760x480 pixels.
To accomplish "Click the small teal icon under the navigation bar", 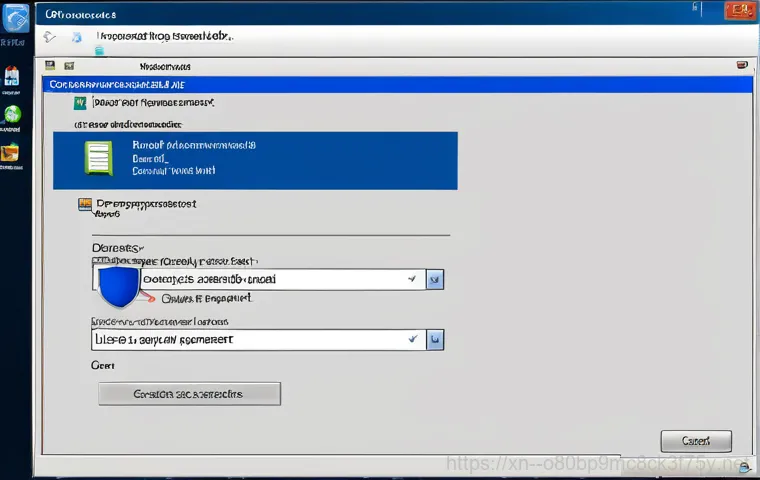I will 99,50.
